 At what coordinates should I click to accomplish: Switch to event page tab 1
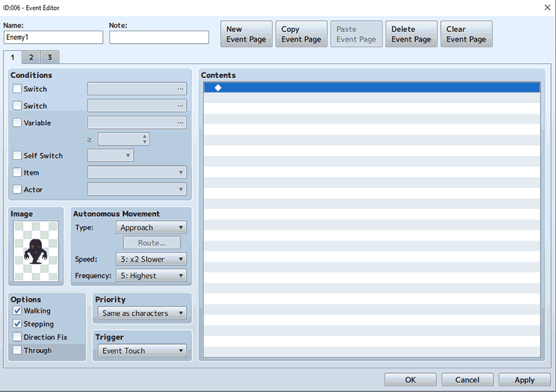pyautogui.click(x=13, y=57)
